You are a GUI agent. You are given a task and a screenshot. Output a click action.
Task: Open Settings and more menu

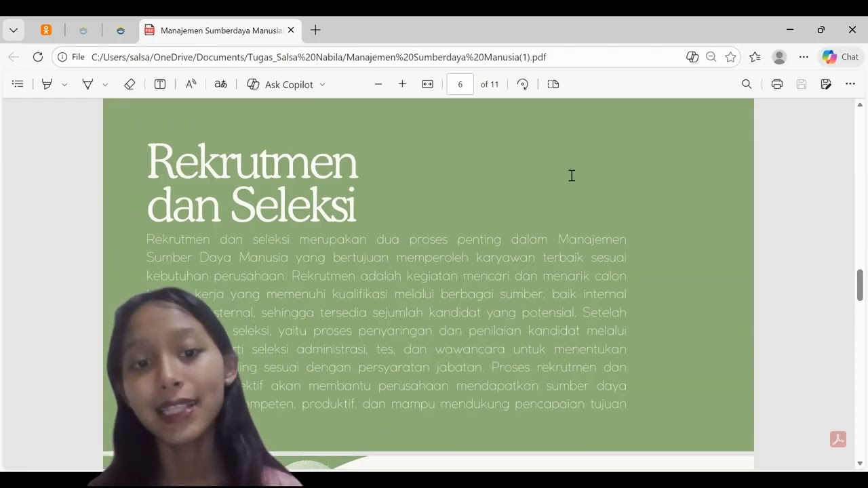(804, 57)
